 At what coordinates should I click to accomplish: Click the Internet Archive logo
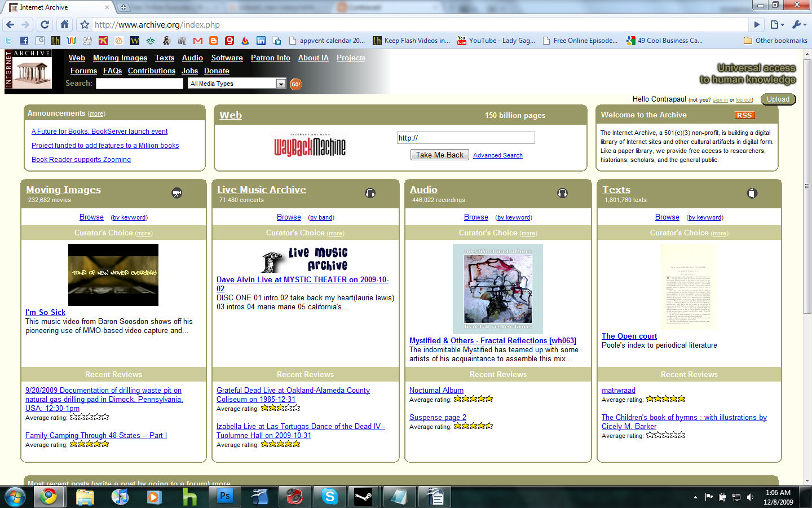tap(28, 69)
